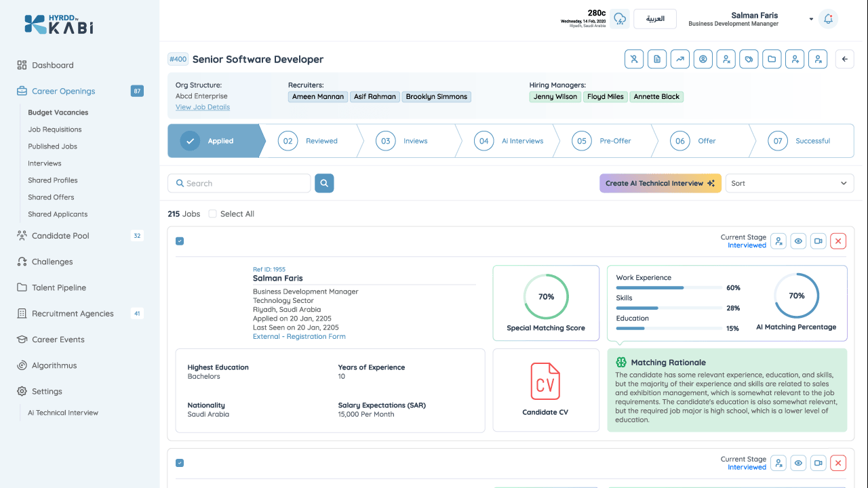Click the magnifier search button

tap(324, 183)
